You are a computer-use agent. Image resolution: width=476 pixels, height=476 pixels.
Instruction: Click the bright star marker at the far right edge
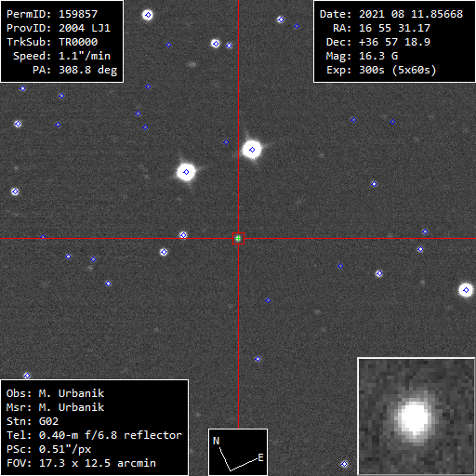click(466, 290)
